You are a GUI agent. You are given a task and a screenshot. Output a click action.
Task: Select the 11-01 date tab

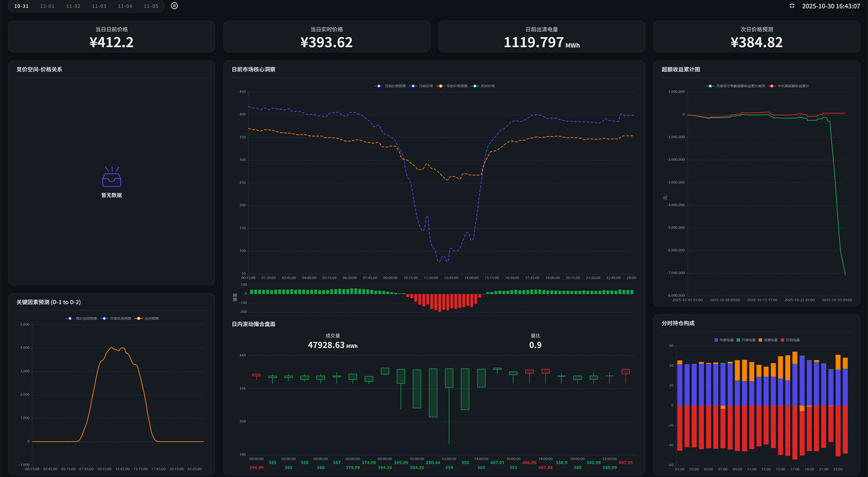point(47,6)
